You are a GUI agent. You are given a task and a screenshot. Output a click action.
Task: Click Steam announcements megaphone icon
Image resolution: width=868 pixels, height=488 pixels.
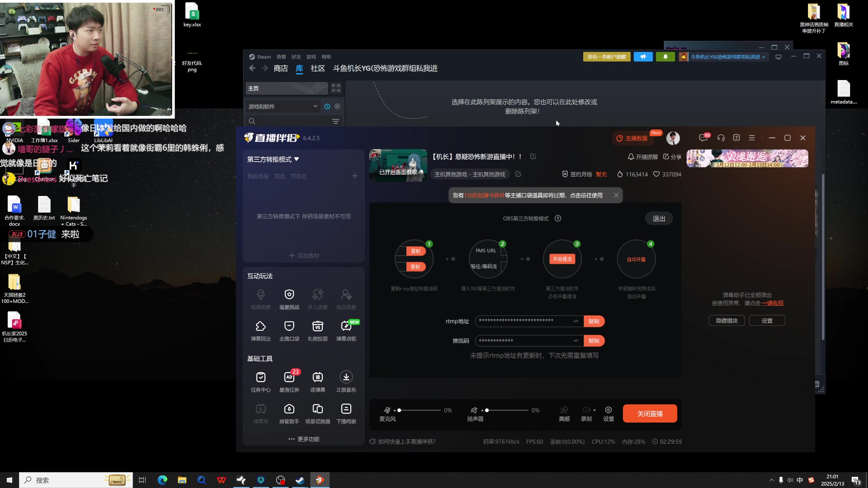[643, 57]
